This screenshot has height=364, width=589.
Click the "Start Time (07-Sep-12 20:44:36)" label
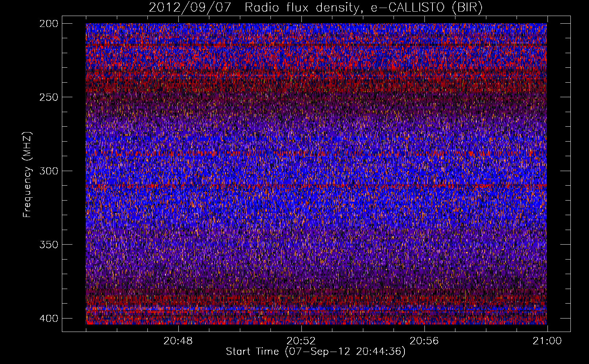tap(316, 352)
